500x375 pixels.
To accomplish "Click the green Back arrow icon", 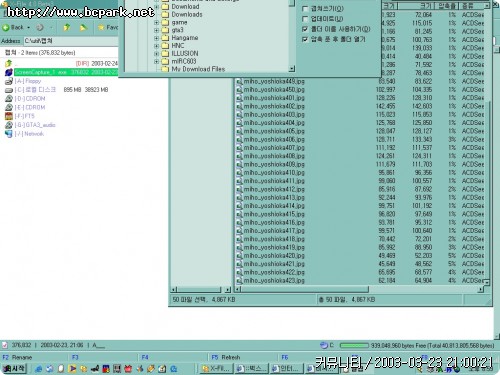I will coord(6,28).
